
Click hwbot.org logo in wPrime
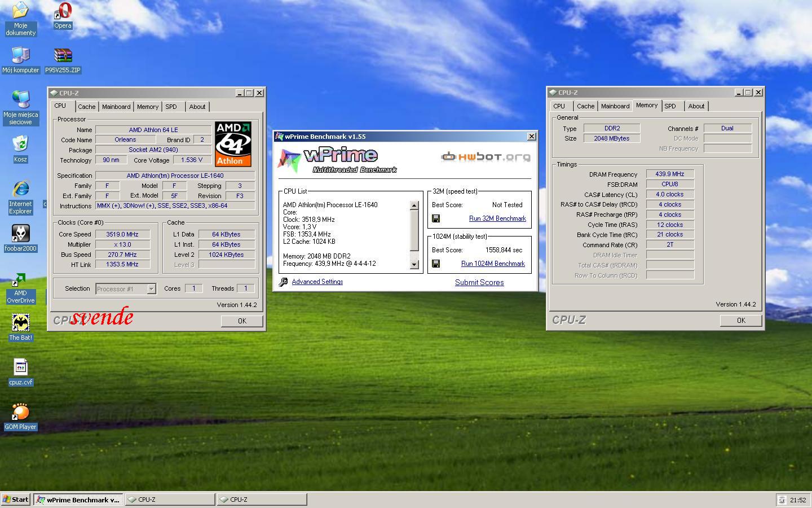[486, 156]
